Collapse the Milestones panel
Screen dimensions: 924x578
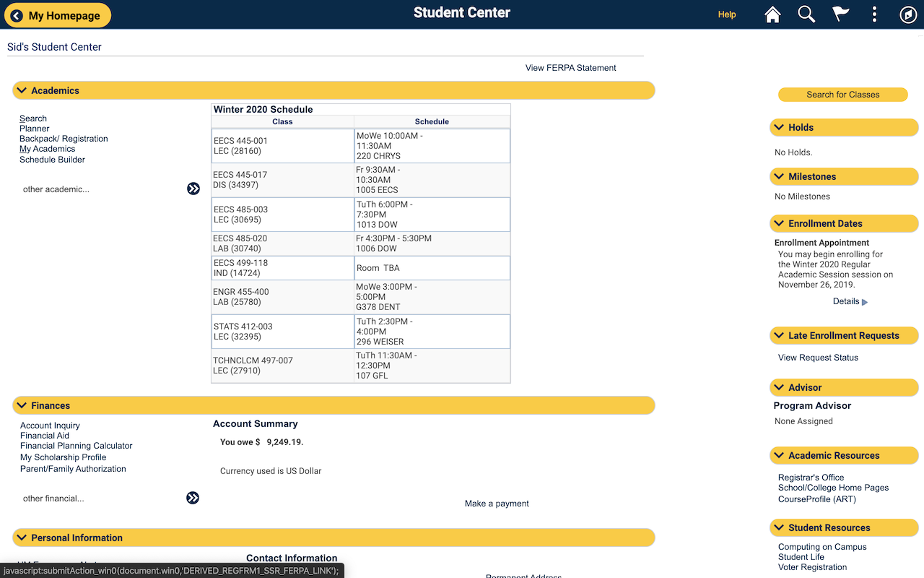pos(779,176)
